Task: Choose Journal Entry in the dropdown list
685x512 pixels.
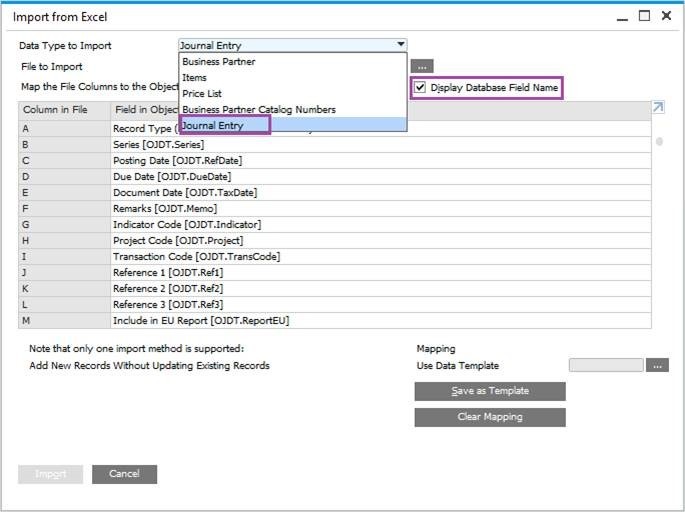Action: [x=293, y=125]
